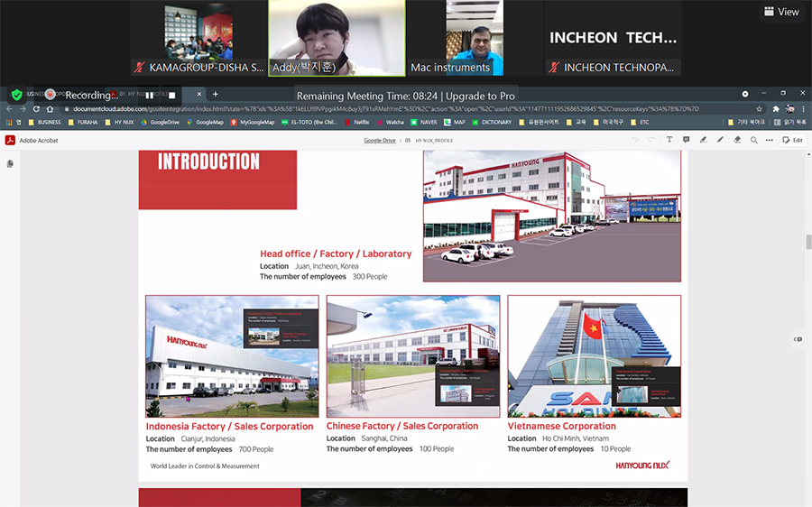
Task: Open the Acrobat search magnifier
Action: [x=754, y=140]
